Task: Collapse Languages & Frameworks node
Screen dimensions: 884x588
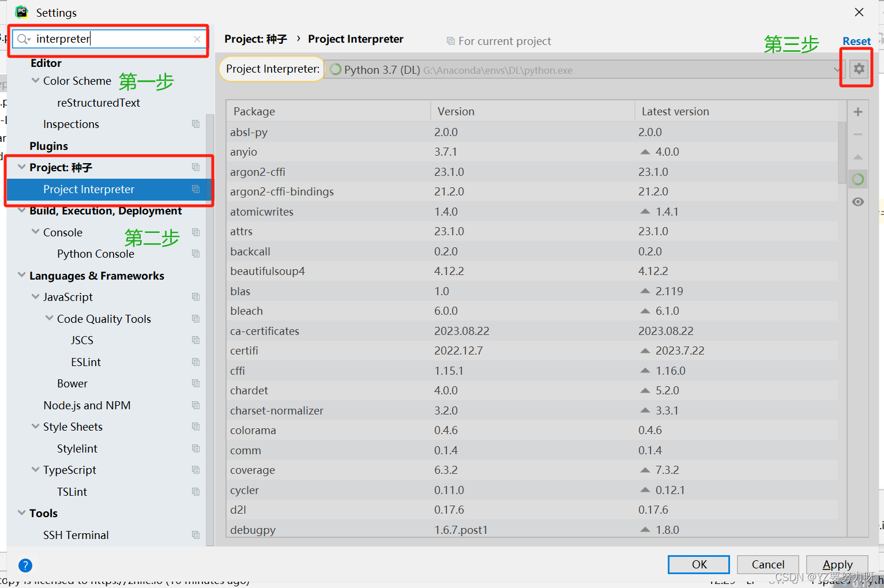Action: pos(22,276)
